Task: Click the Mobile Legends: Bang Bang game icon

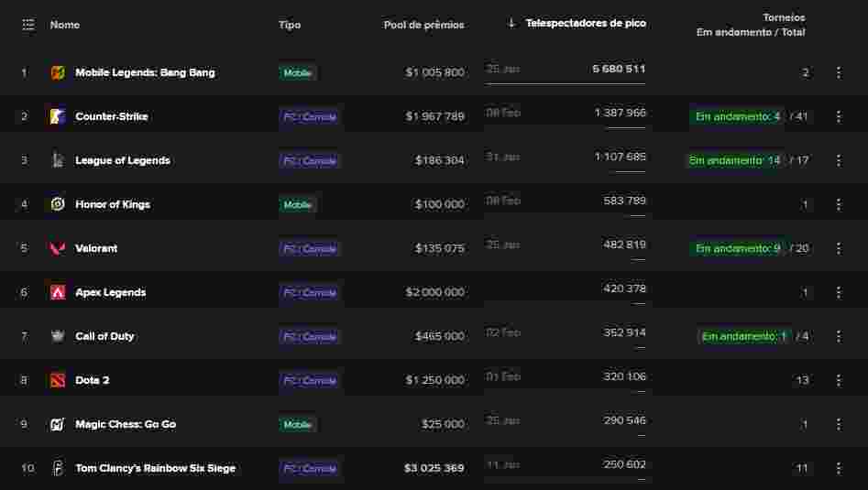Action: (x=58, y=72)
